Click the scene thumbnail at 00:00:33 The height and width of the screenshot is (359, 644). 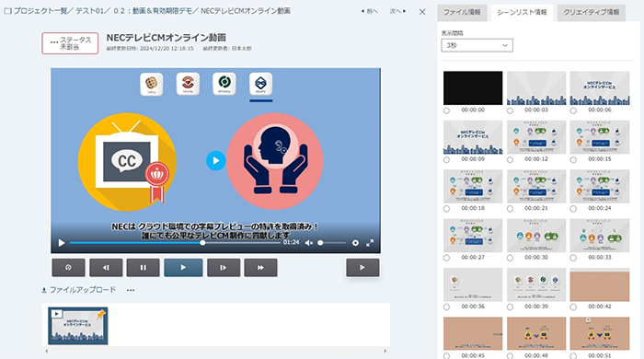(x=600, y=236)
